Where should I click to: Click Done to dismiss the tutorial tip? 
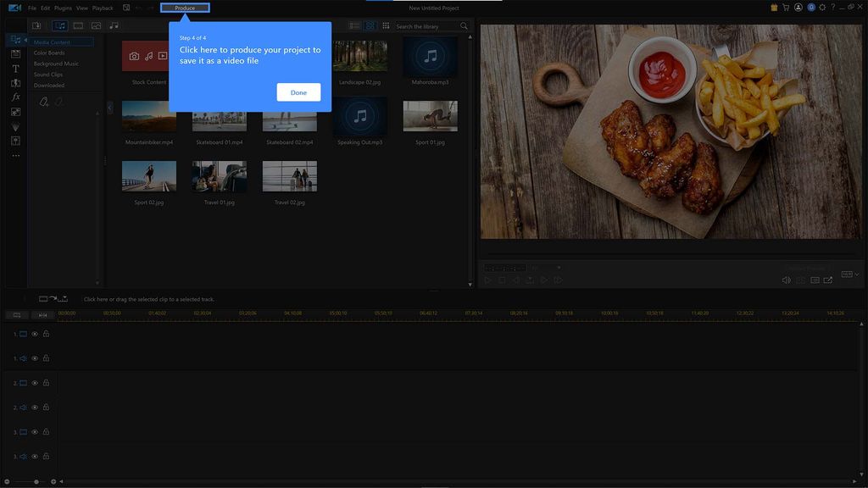click(x=298, y=91)
